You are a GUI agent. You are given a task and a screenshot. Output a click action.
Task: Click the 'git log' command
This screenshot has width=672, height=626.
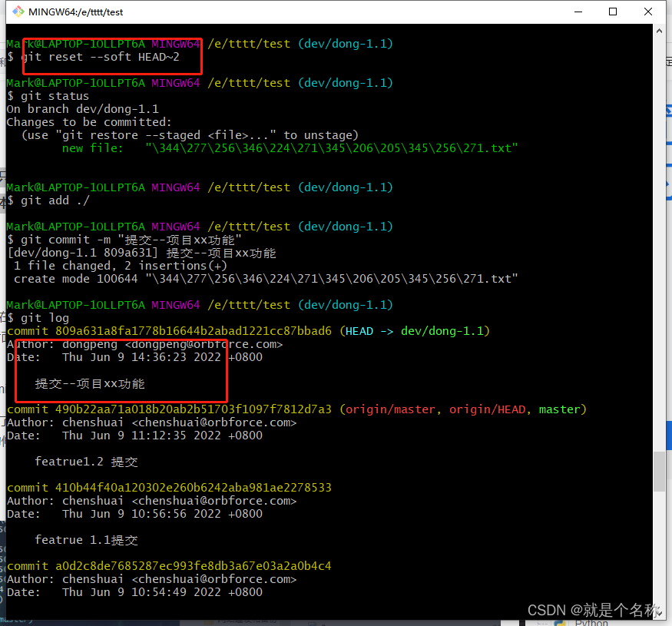tap(45, 318)
